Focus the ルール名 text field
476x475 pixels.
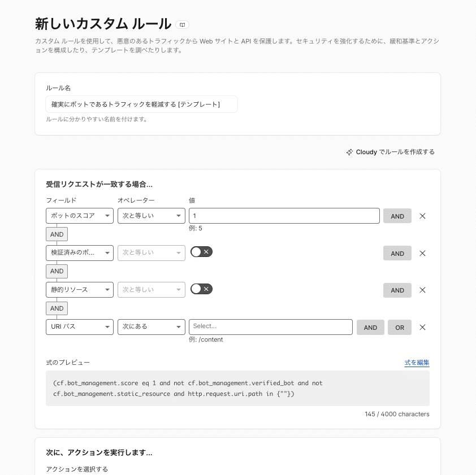tap(141, 104)
